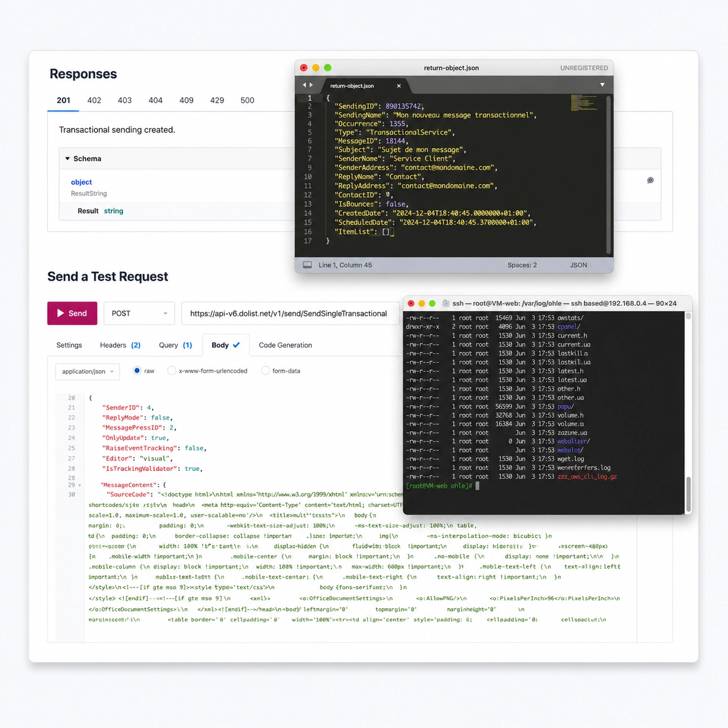
Task: Open the Body tab
Action: coord(225,345)
